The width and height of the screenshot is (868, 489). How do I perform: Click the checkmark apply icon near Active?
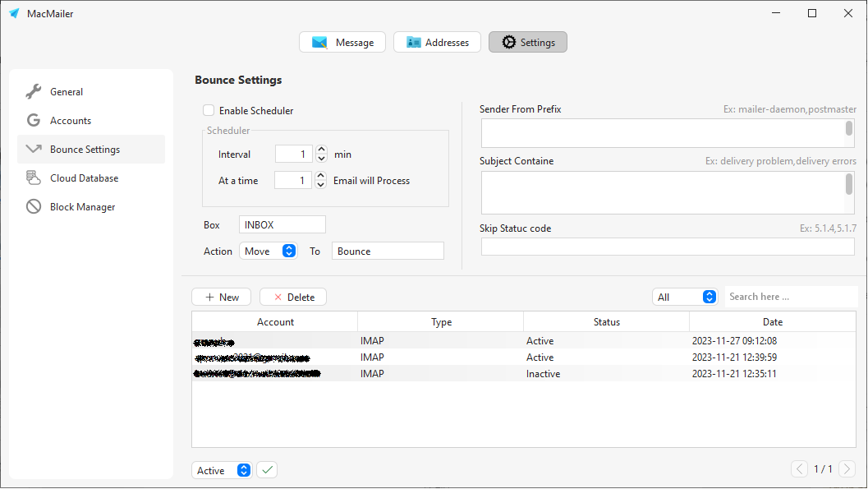[266, 469]
